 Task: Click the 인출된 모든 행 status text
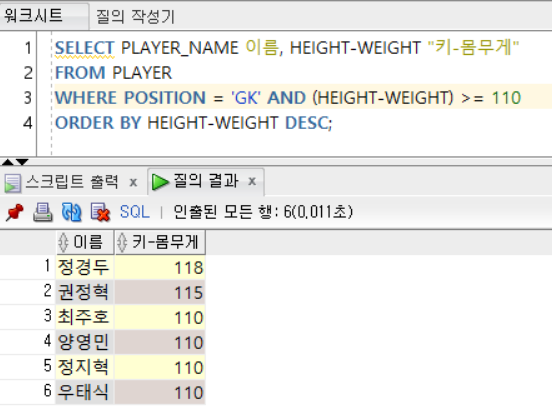[x=263, y=212]
